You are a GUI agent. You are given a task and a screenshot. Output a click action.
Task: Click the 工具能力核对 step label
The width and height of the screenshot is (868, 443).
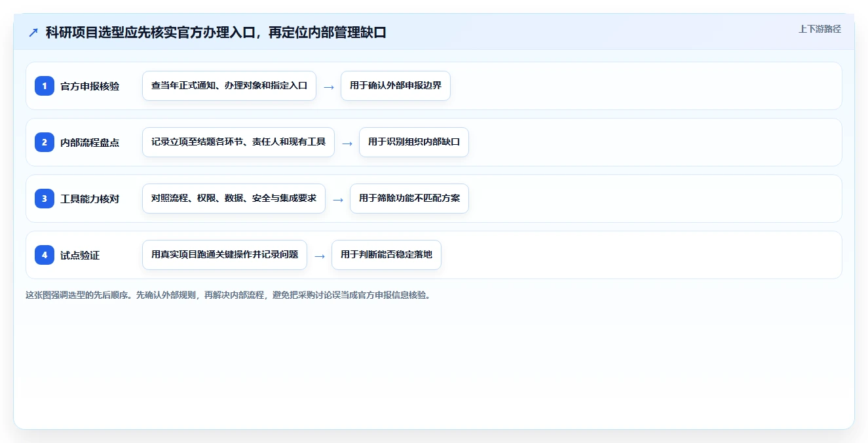(90, 199)
